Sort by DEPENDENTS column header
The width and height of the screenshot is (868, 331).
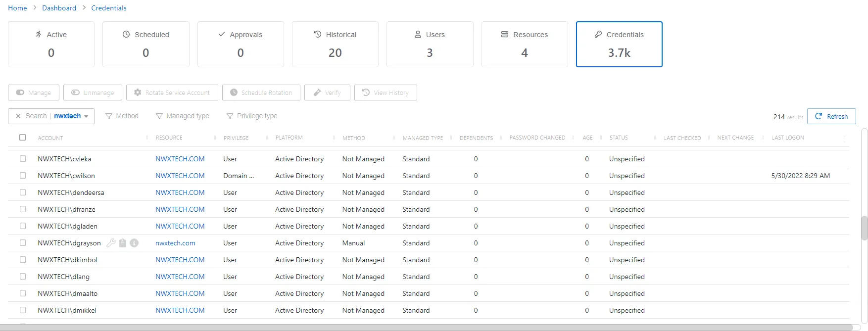(476, 138)
